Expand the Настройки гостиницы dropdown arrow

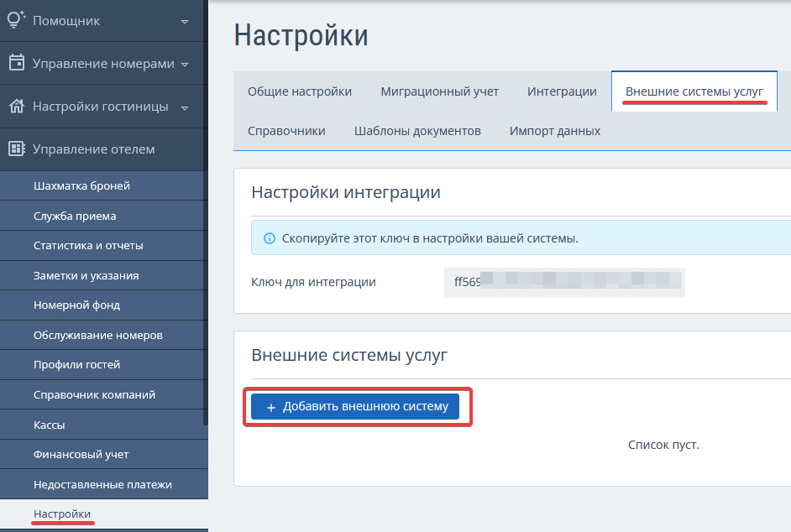(185, 107)
